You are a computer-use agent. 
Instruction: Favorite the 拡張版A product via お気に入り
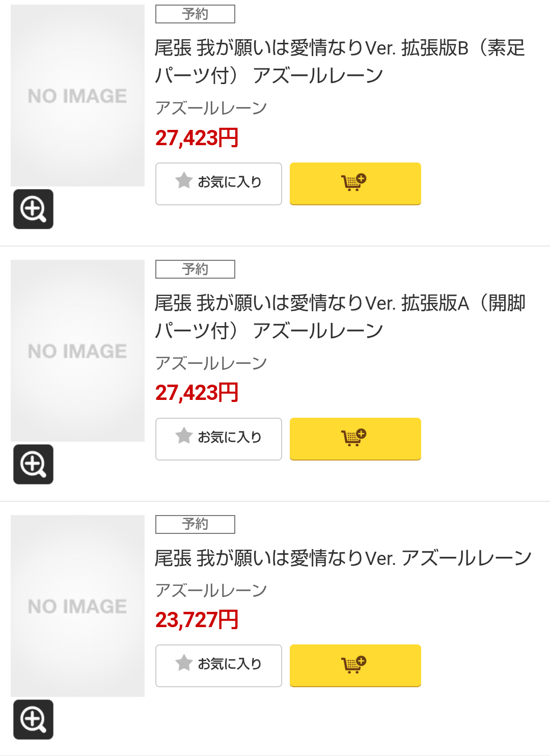218,439
